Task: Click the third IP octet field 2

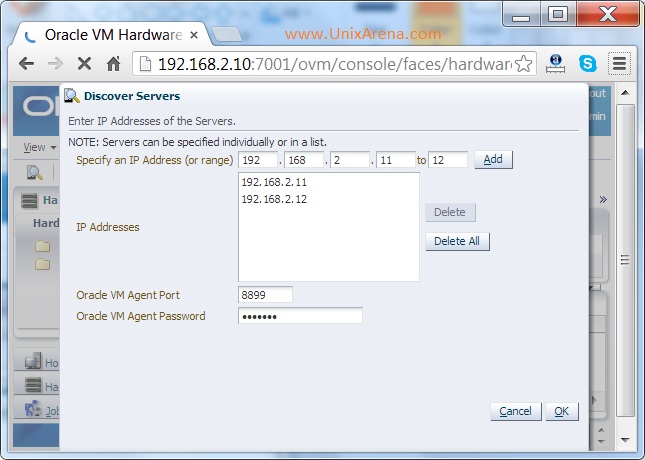Action: (x=350, y=160)
